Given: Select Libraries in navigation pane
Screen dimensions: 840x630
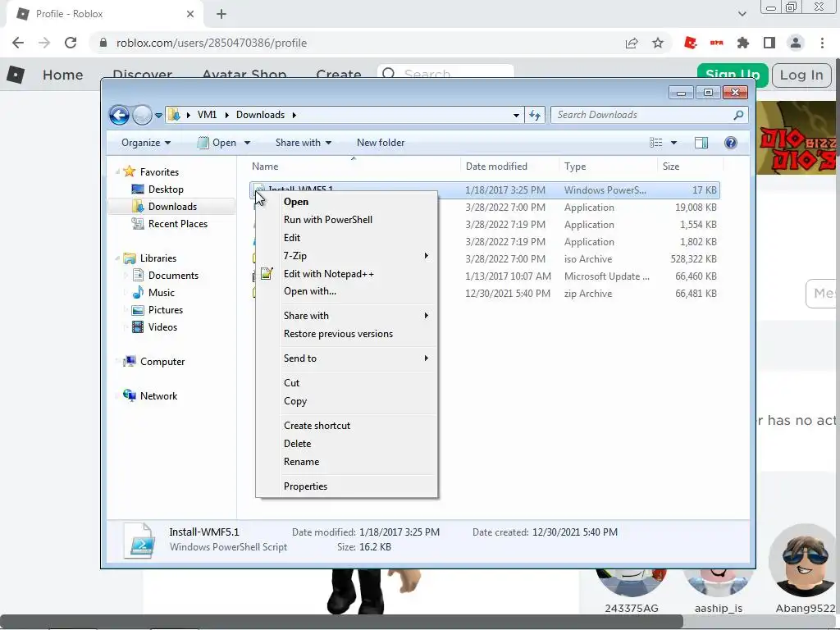Looking at the screenshot, I should [x=158, y=258].
